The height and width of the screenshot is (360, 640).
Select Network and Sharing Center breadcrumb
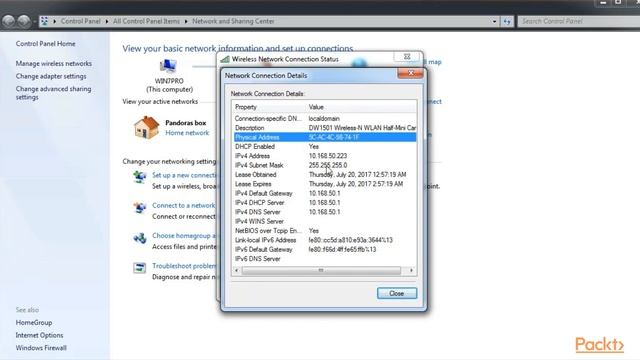pos(233,21)
